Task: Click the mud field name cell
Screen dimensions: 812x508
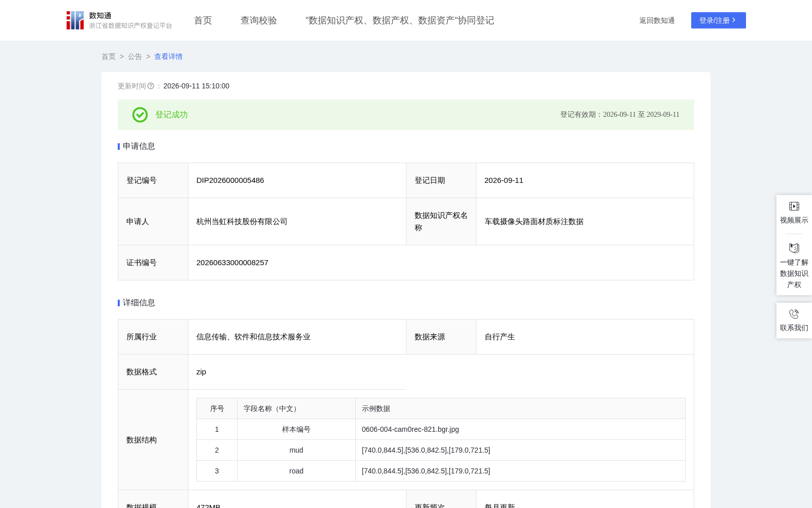Action: point(296,450)
